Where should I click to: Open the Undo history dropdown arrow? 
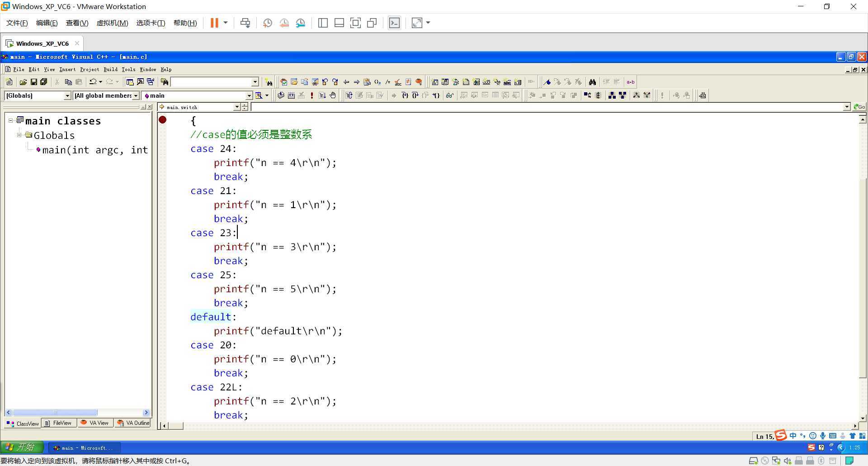[x=100, y=82]
